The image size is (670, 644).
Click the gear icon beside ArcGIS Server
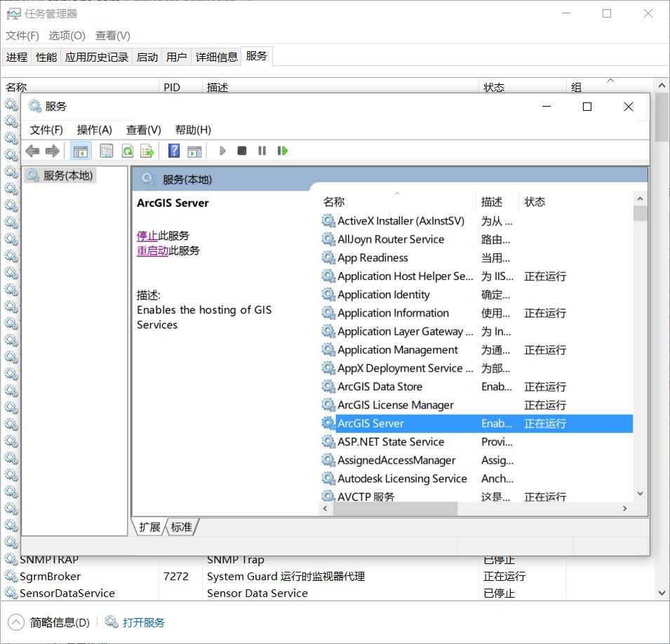[328, 423]
